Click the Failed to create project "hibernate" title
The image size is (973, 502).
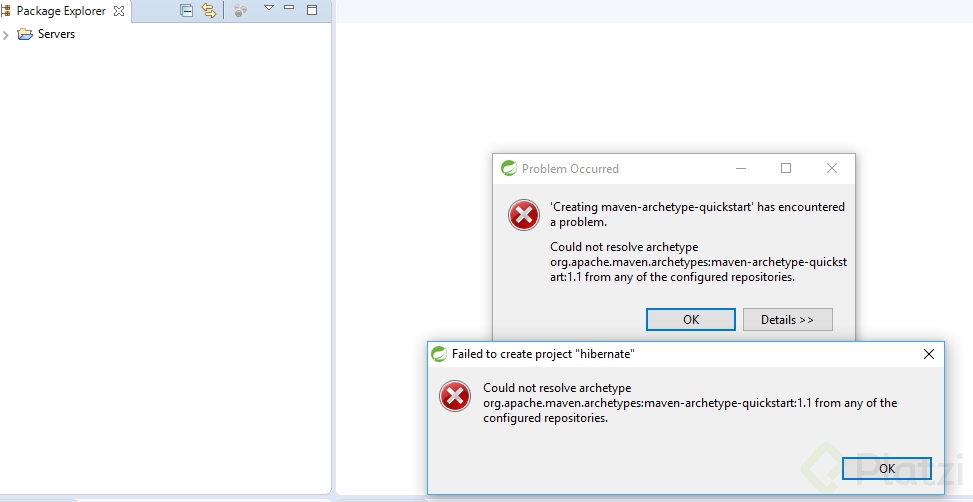tap(543, 354)
